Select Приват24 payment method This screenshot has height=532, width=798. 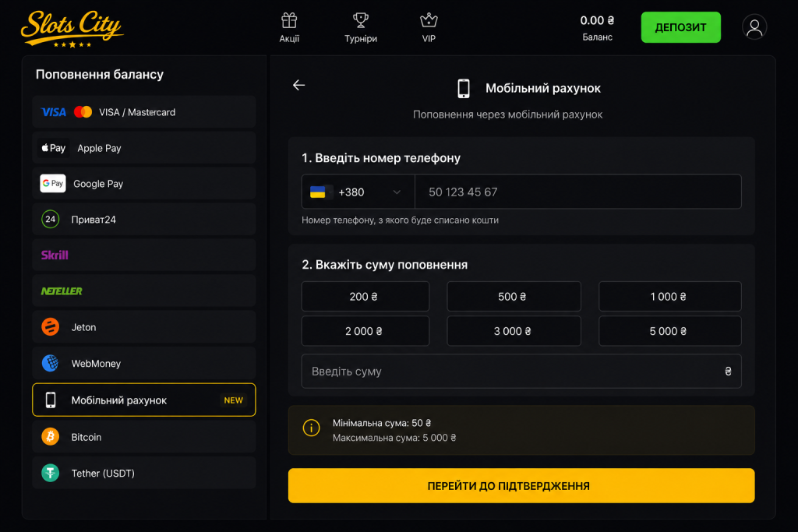point(144,219)
